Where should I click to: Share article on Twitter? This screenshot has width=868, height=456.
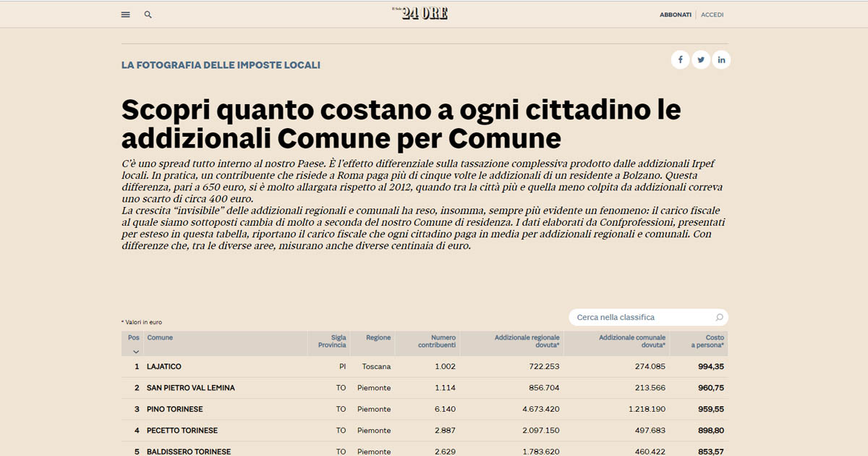pos(701,60)
